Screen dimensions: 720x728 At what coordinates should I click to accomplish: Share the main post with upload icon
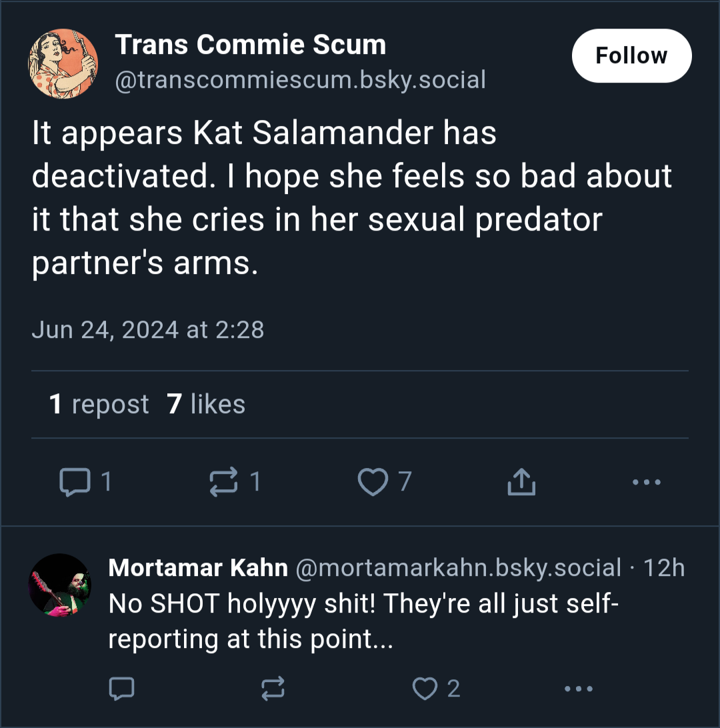[x=521, y=482]
